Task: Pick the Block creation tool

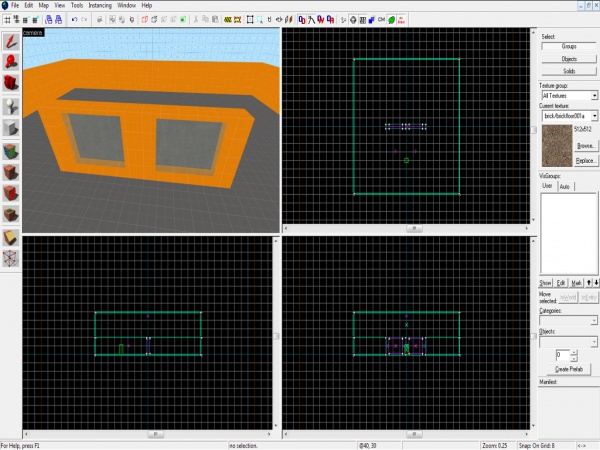Action: 12,128
